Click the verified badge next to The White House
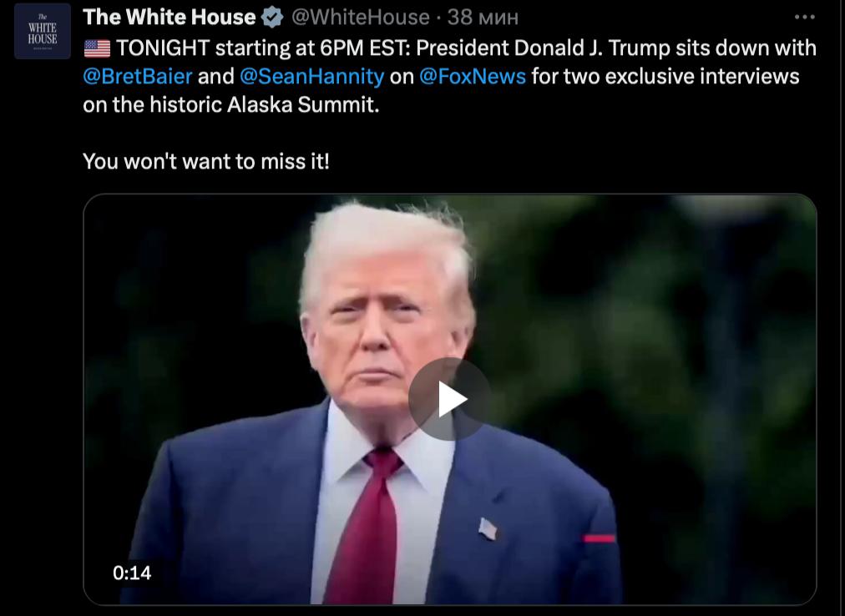This screenshot has width=845, height=616. pos(272,18)
